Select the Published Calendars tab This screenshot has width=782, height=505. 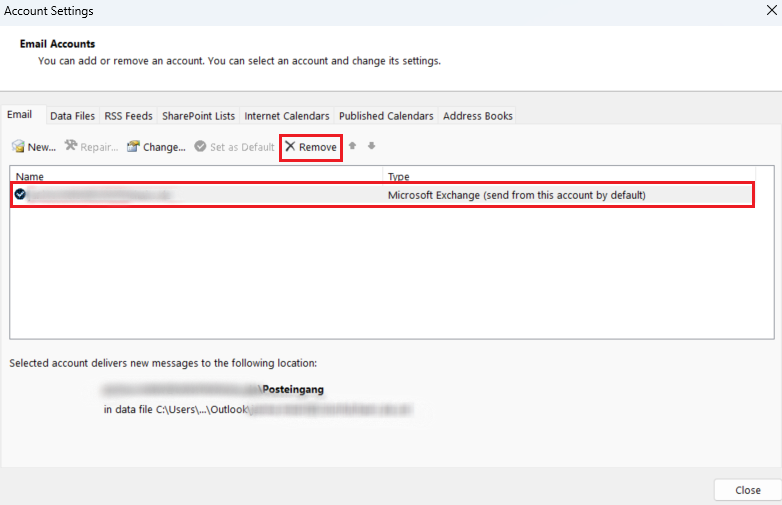386,116
